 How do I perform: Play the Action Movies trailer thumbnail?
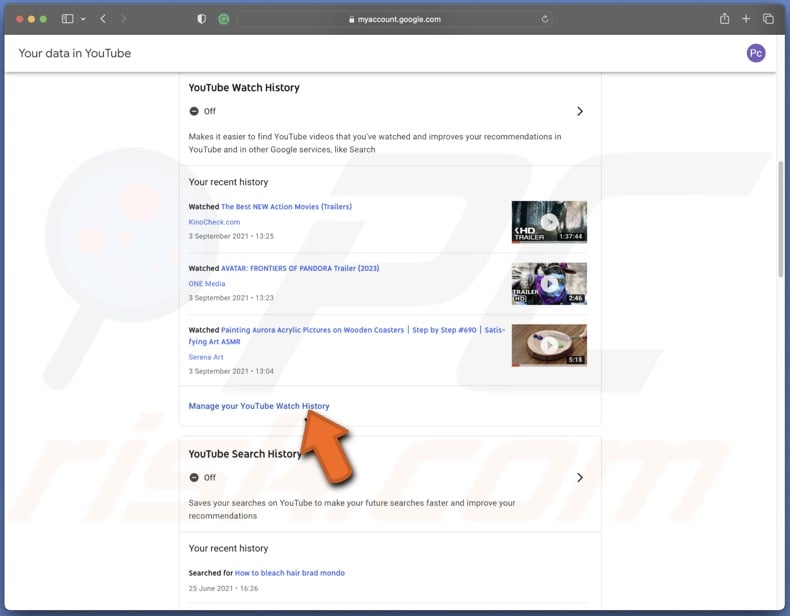549,222
